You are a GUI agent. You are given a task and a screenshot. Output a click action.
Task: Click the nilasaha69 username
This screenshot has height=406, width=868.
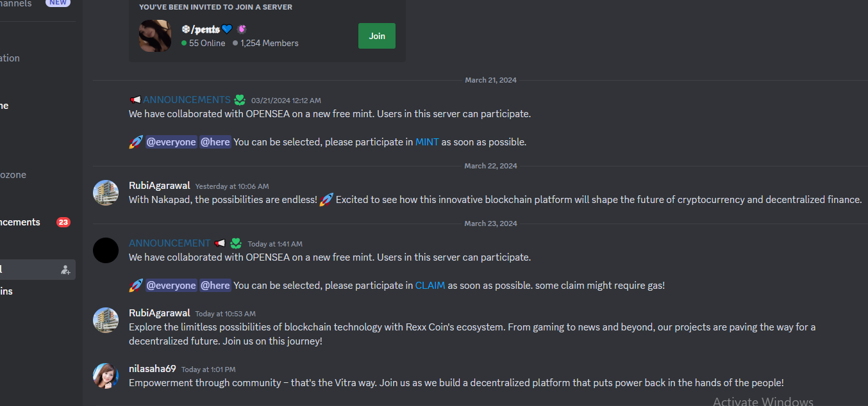pos(153,369)
